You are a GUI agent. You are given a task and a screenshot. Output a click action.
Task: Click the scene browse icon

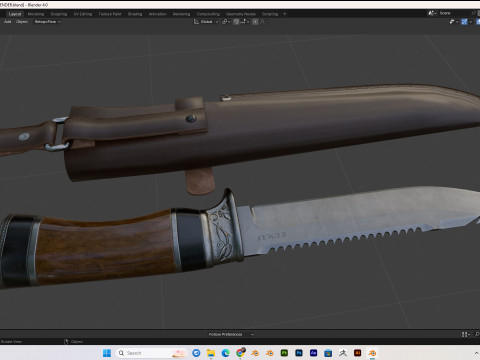click(432, 13)
